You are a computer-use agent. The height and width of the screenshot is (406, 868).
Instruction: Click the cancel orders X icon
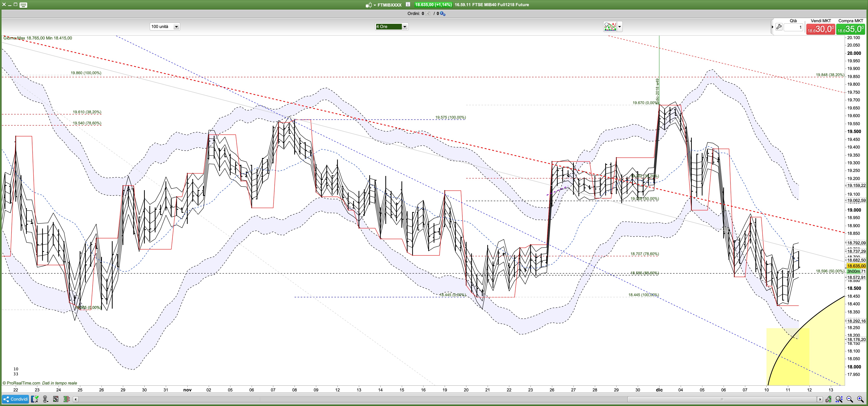[428, 13]
